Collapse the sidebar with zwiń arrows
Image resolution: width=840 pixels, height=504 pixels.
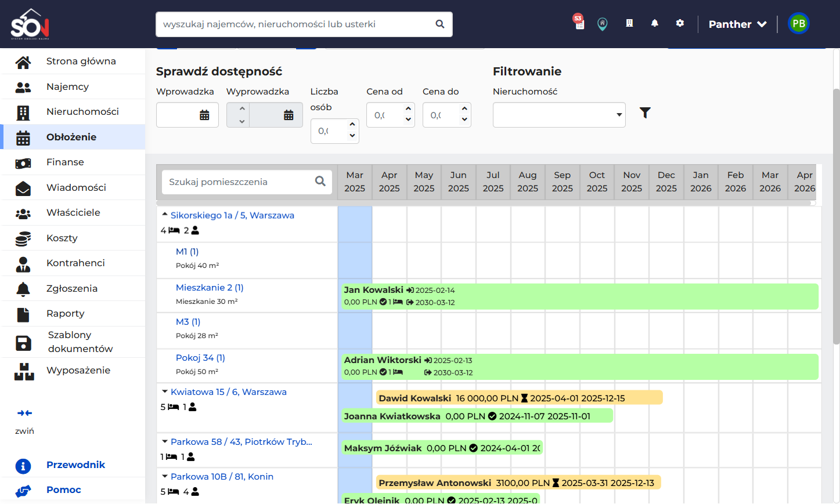pos(24,413)
